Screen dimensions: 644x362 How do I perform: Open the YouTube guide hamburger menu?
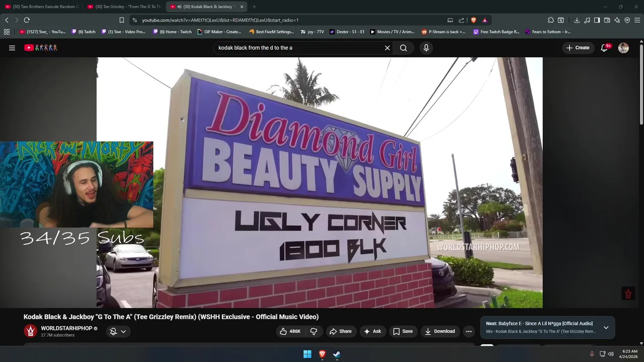click(12, 48)
